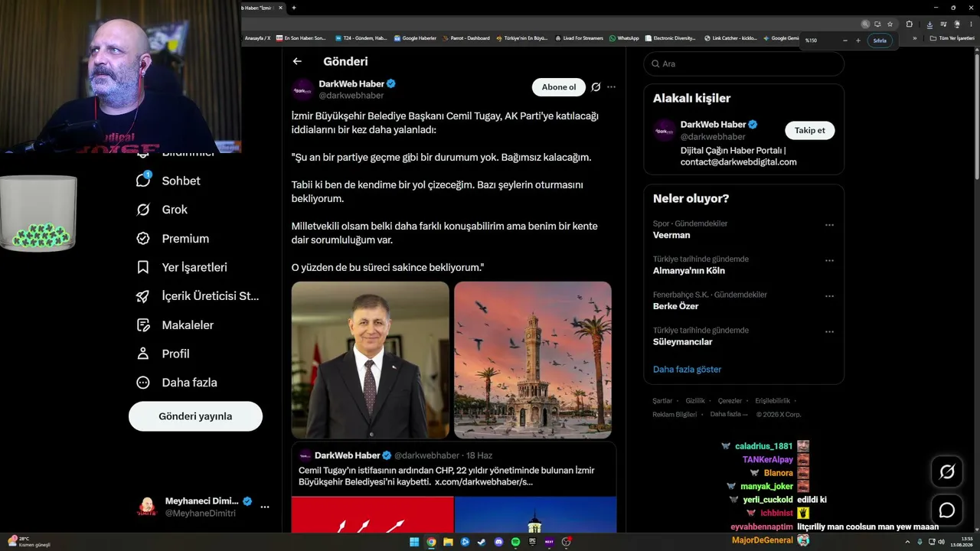Viewport: 980px width, 551px height.
Task: Click the Daha fazla göster link
Action: [x=687, y=369]
